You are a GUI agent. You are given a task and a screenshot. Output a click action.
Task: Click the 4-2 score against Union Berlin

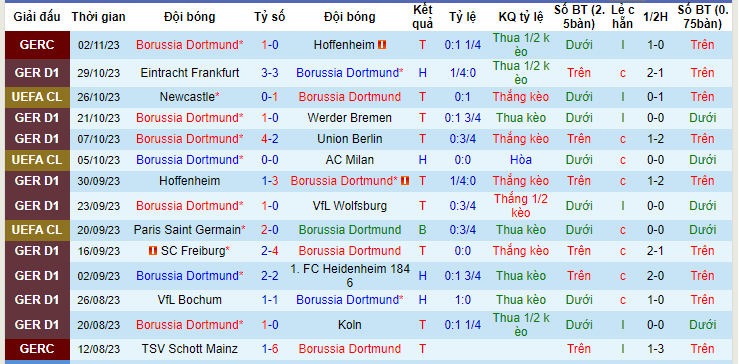coord(270,139)
